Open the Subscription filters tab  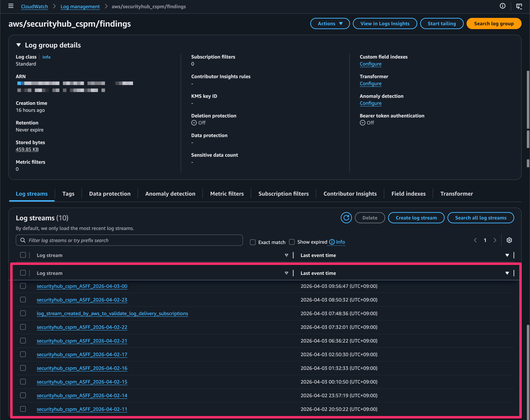tap(283, 194)
